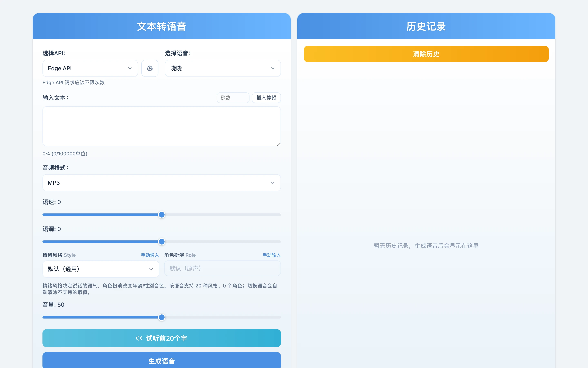
Task: Click 手动输入 link for 情绪风格
Action: pyautogui.click(x=150, y=255)
